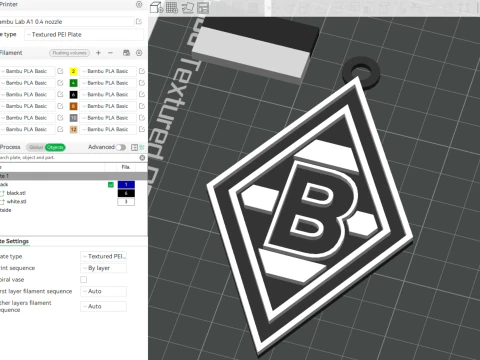The height and width of the screenshot is (360, 480).
Task: Click the gray filament 10 color swatch
Action: click(73, 118)
